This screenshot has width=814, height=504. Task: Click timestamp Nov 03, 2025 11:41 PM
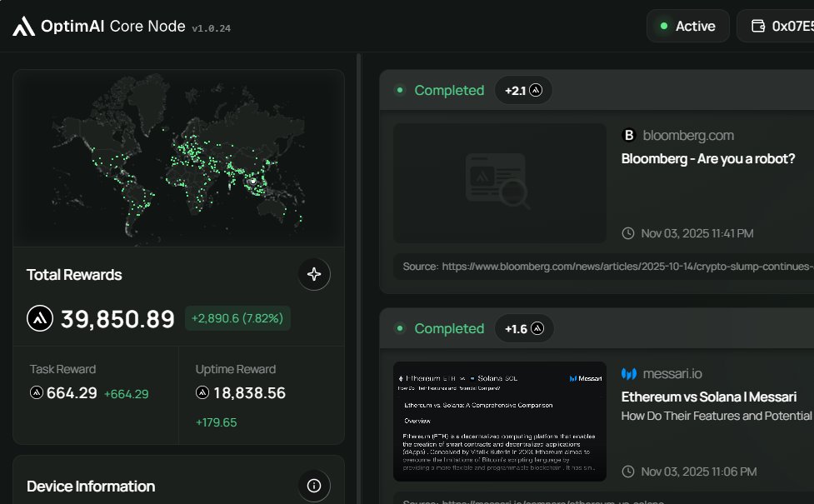coord(697,233)
